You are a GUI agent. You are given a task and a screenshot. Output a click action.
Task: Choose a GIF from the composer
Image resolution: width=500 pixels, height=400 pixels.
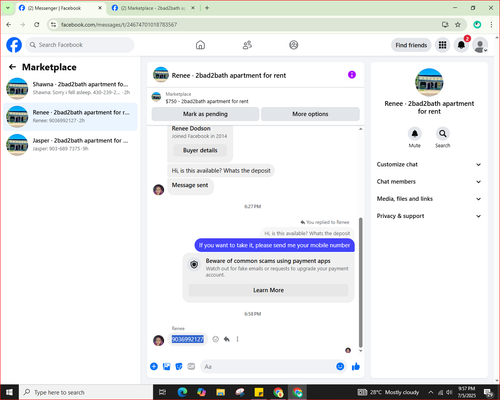pos(191,367)
